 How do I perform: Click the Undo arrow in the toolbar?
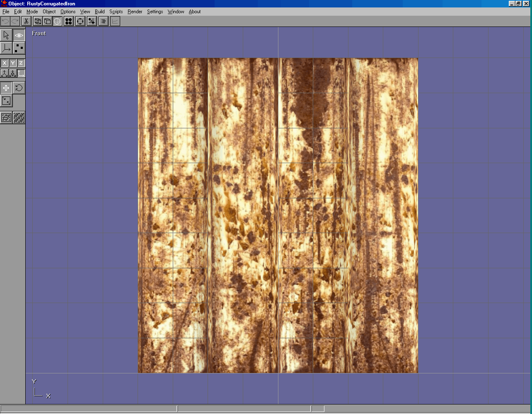pyautogui.click(x=5, y=21)
